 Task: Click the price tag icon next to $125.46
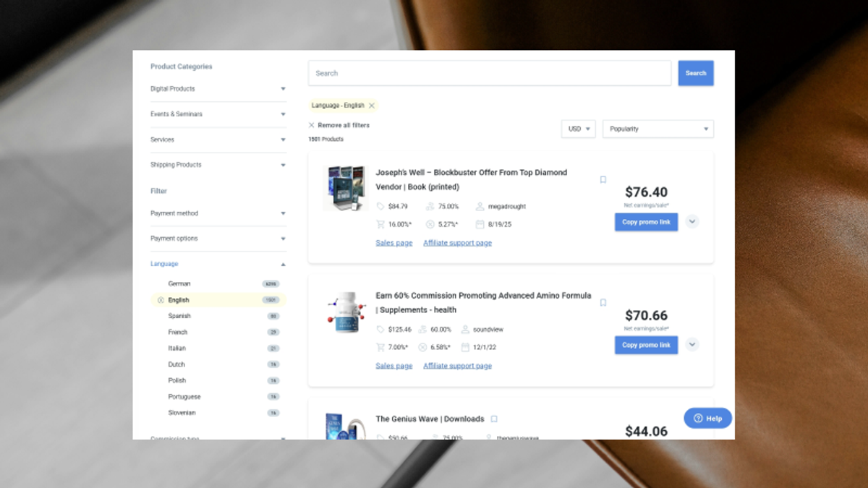pos(380,330)
